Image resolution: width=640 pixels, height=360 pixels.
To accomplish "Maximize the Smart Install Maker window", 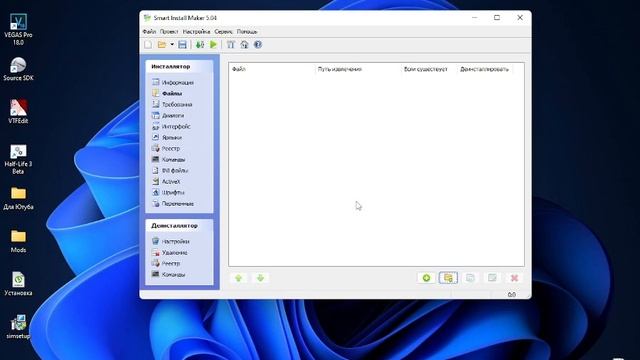I will tap(497, 18).
